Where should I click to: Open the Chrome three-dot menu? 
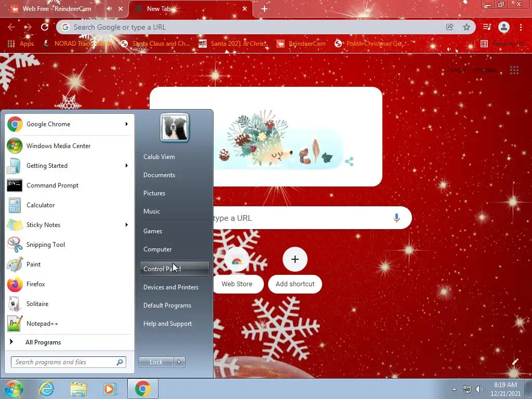[x=521, y=27]
